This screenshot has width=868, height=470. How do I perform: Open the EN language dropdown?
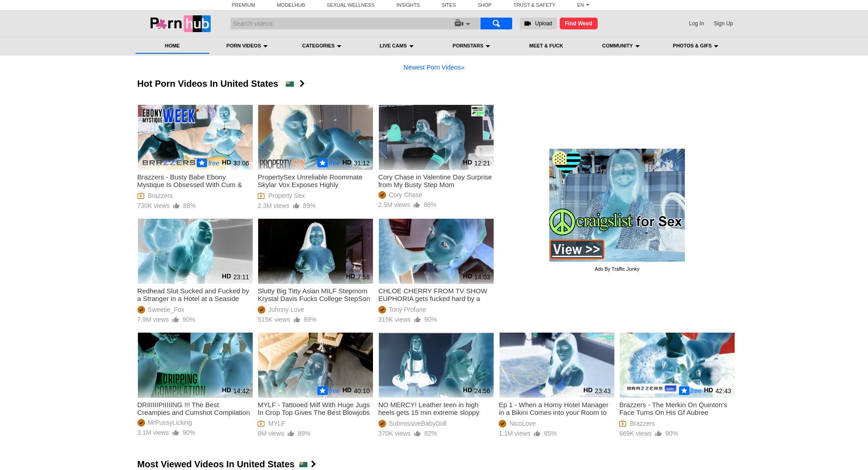(583, 5)
